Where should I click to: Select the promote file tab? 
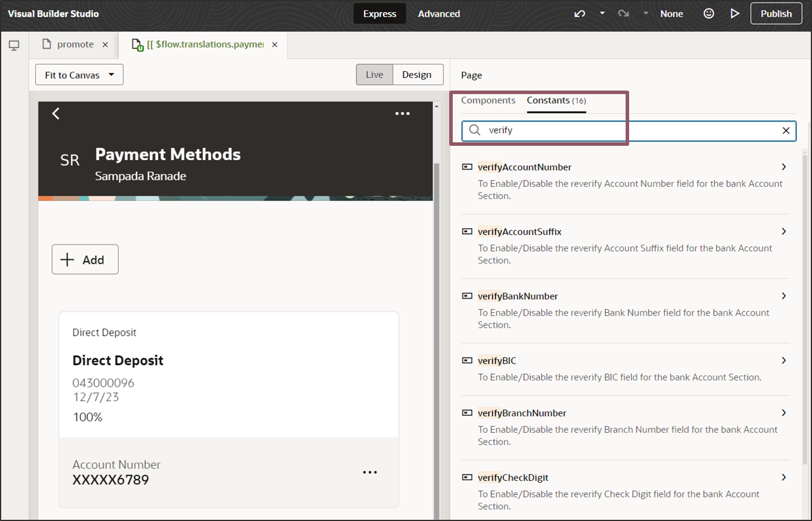75,44
